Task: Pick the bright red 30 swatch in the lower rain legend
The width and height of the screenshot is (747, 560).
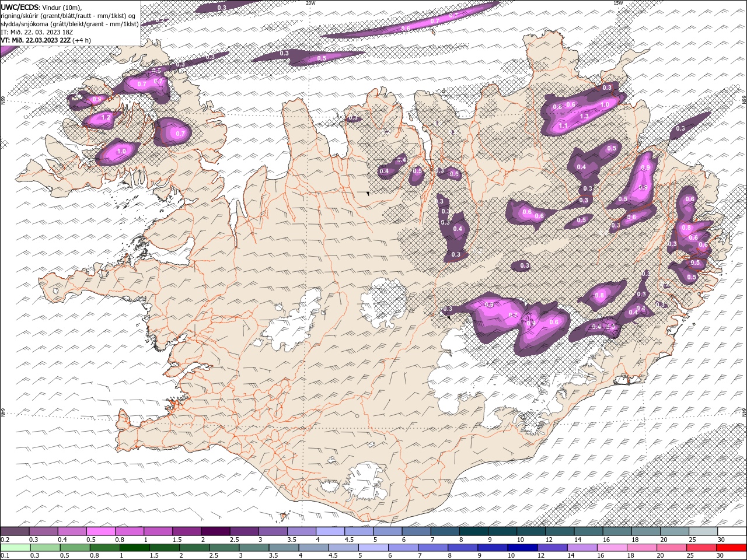Action: (x=732, y=548)
